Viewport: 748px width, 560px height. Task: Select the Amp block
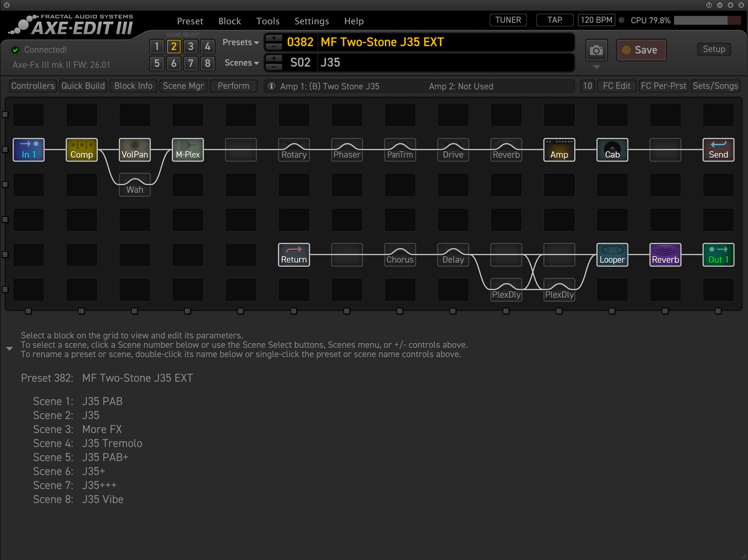tap(559, 150)
